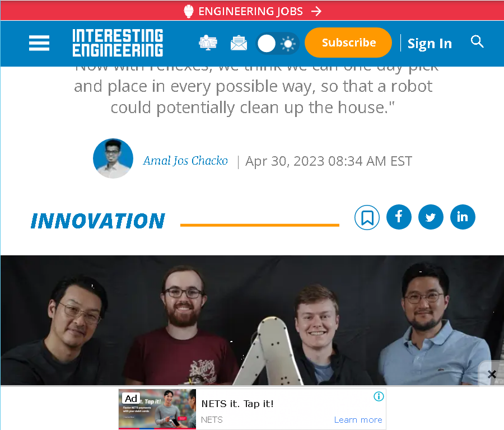Open the ad info icon

coord(379,396)
